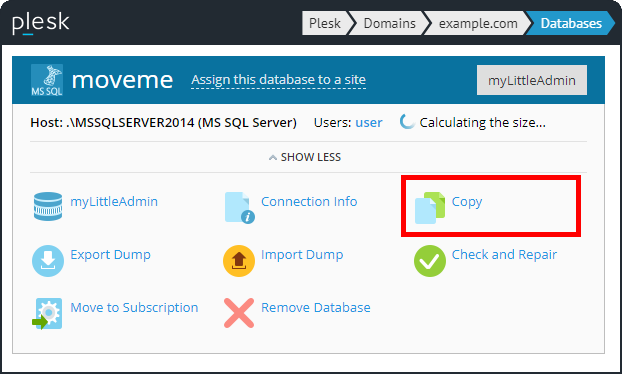Click the Copy pages icon
This screenshot has width=622, height=374.
[430, 207]
